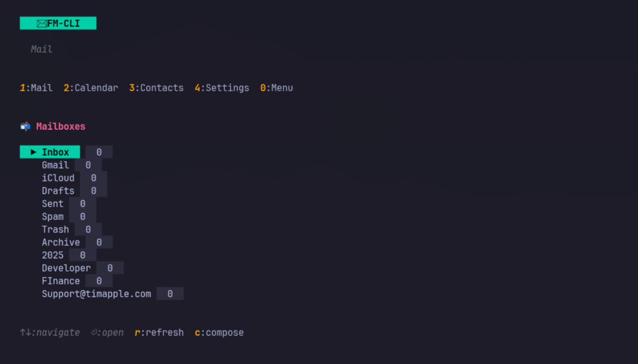Image resolution: width=638 pixels, height=364 pixels.
Task: Open the Trash mailbox
Action: (55, 229)
